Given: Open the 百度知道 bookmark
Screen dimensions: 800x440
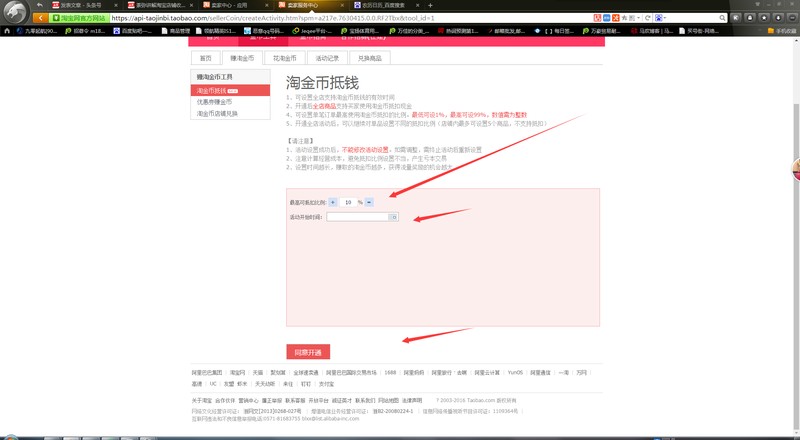Looking at the screenshot, I should tap(133, 31).
